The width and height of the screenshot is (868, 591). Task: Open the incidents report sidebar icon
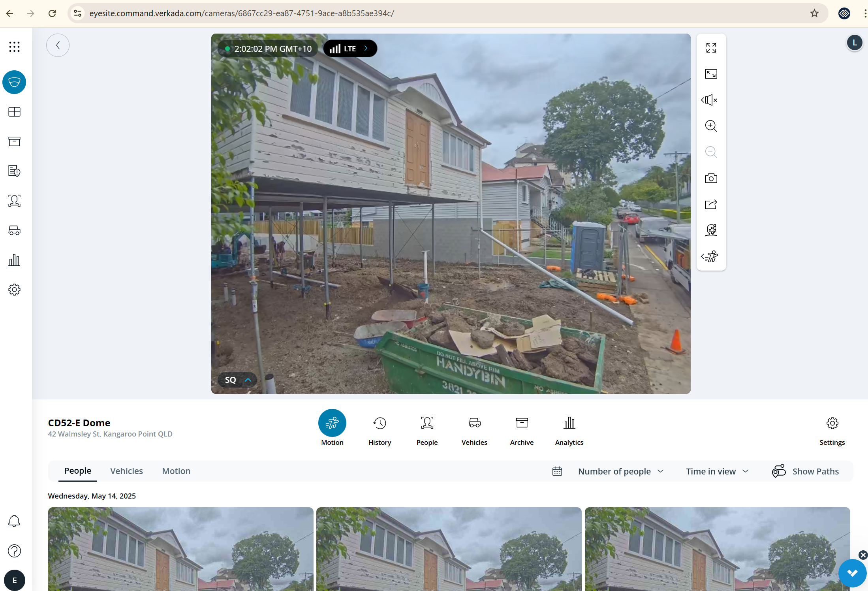14,171
